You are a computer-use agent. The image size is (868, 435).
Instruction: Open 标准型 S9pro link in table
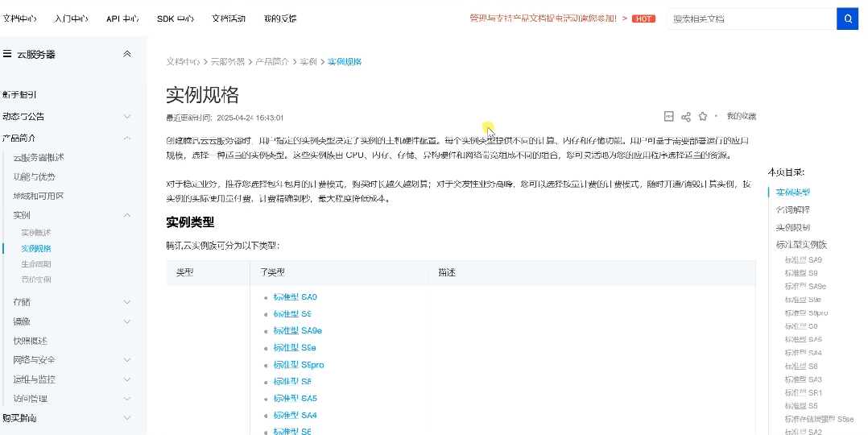(x=298, y=365)
